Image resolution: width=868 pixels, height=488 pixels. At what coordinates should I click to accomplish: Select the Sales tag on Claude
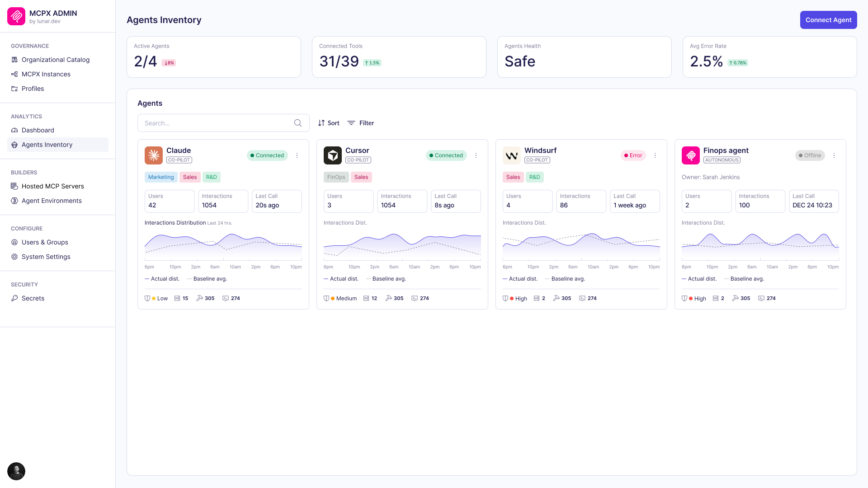(190, 177)
